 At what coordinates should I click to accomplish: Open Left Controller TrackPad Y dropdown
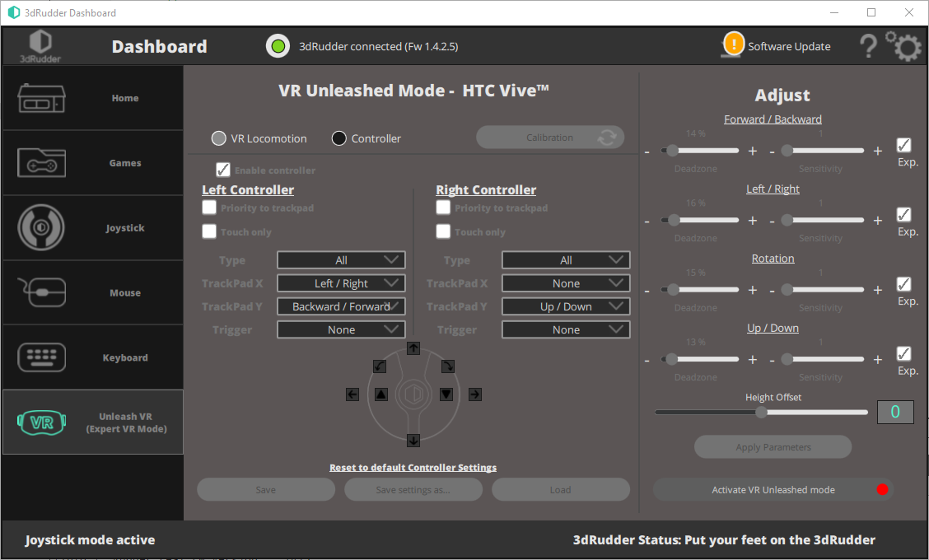coord(341,306)
